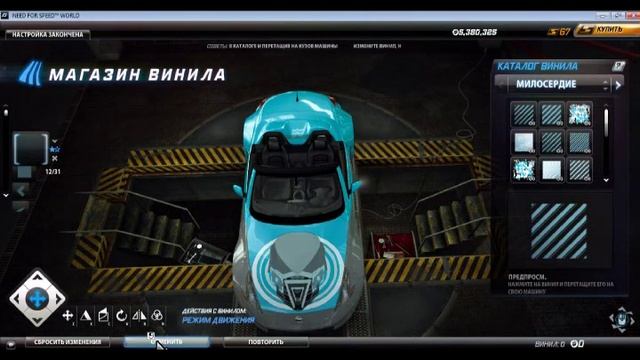Go to next vinyl category arrow
Image resolution: width=640 pixels, height=360 pixels.
point(618,85)
